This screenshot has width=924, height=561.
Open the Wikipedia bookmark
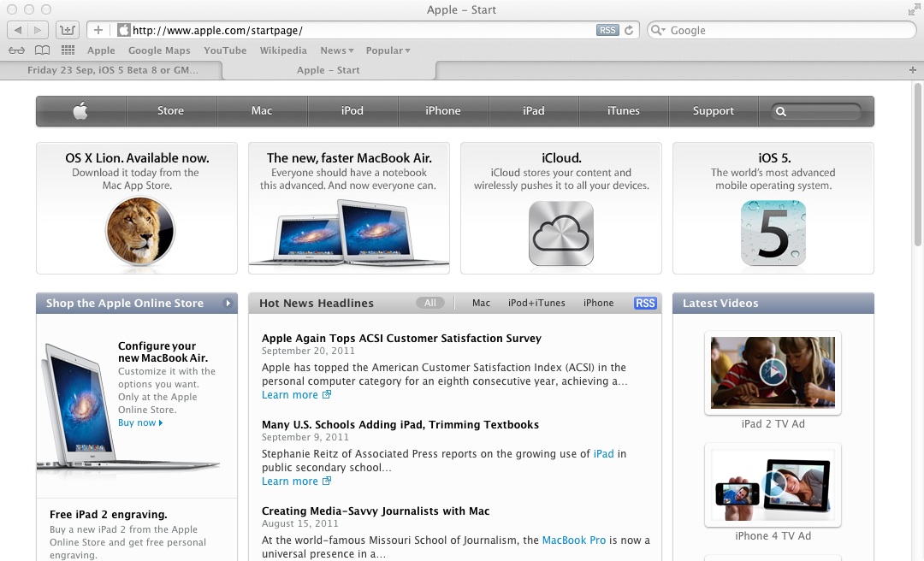pyautogui.click(x=283, y=50)
